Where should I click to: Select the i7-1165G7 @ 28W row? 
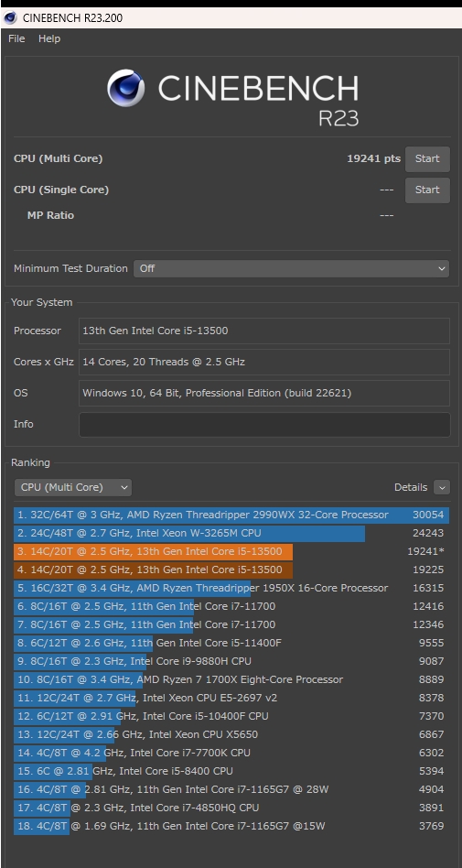[231, 789]
